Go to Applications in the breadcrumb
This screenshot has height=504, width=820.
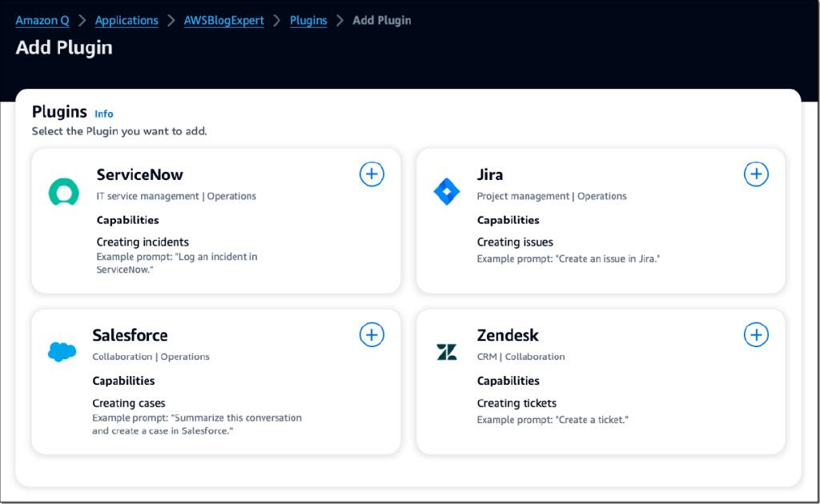(127, 21)
